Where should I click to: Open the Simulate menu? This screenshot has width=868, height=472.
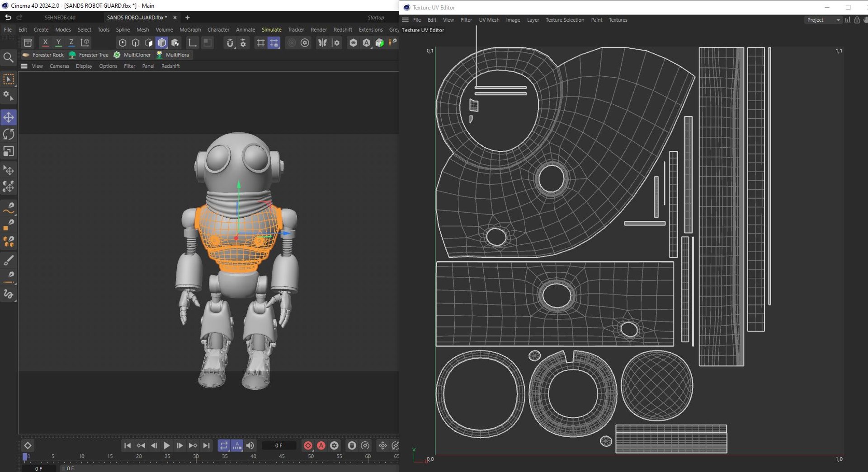[x=271, y=30]
